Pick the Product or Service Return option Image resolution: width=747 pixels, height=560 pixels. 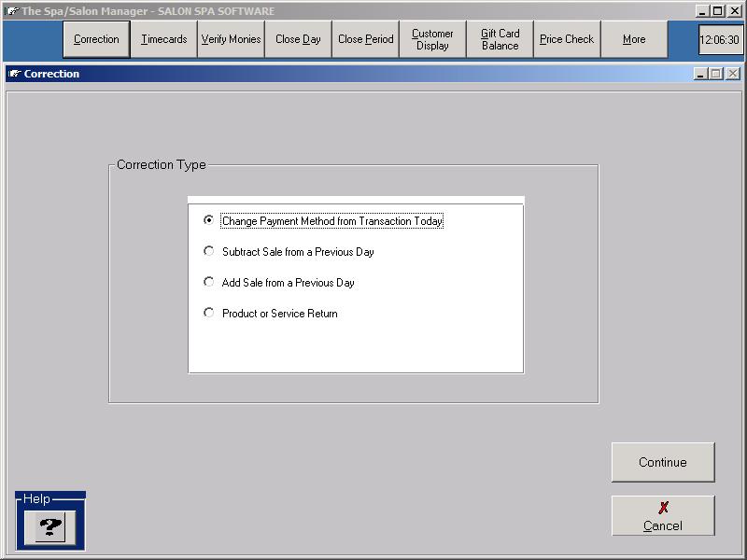point(209,314)
